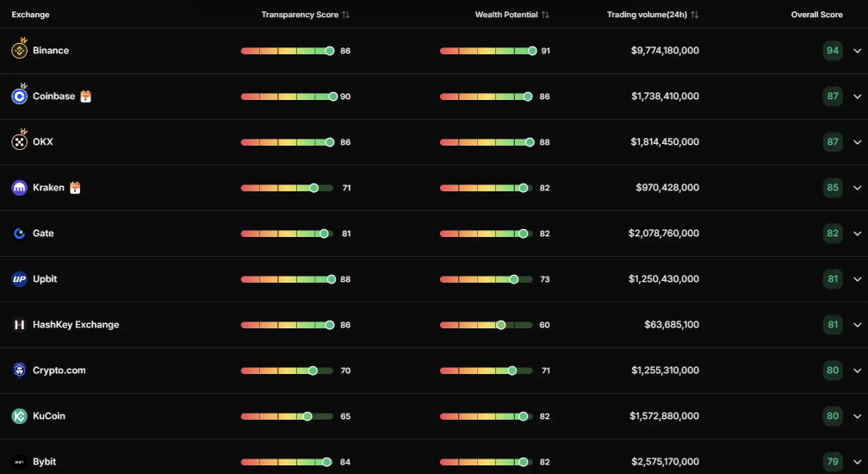
Task: Click Gate overall score badge 82
Action: point(833,234)
